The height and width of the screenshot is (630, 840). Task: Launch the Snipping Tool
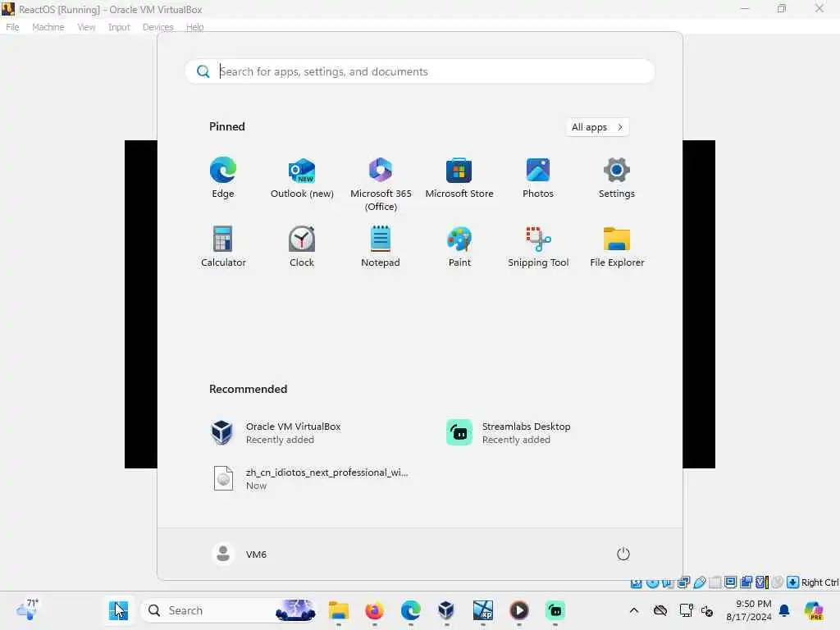point(538,246)
